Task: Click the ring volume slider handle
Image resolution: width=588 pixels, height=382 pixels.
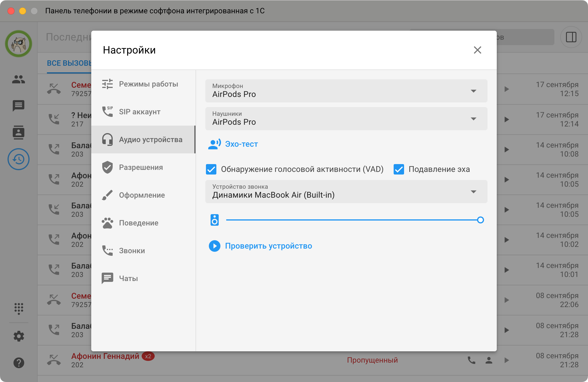Action: (x=480, y=220)
